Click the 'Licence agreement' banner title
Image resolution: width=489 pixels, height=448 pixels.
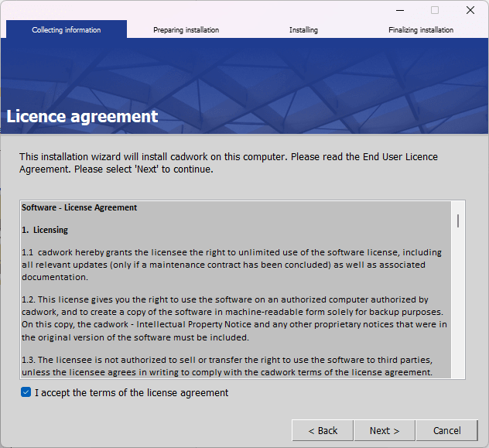[82, 116]
